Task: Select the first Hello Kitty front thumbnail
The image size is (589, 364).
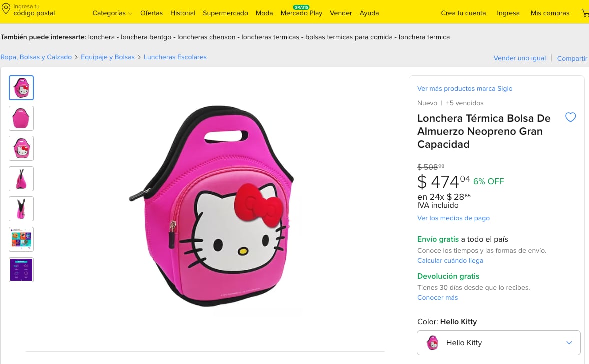Action: click(x=21, y=88)
